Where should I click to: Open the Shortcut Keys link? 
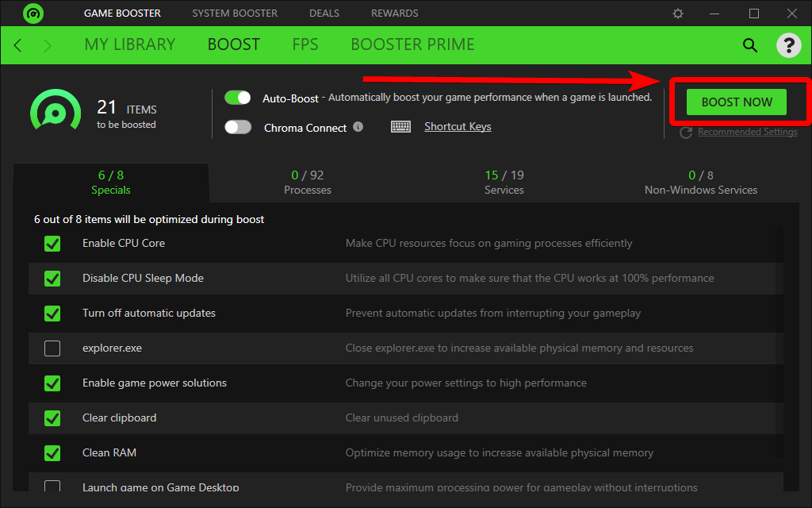pos(458,126)
